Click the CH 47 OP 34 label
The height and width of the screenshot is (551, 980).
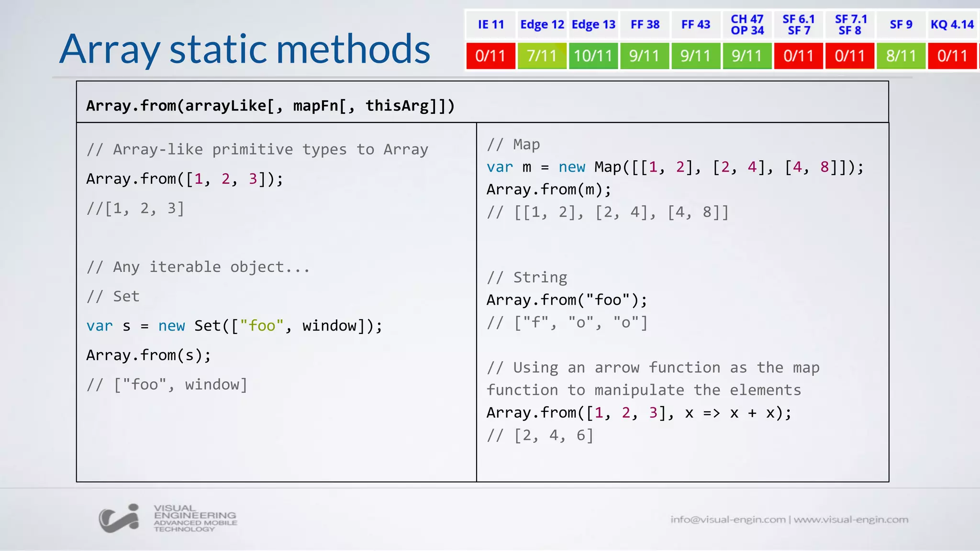coord(747,24)
